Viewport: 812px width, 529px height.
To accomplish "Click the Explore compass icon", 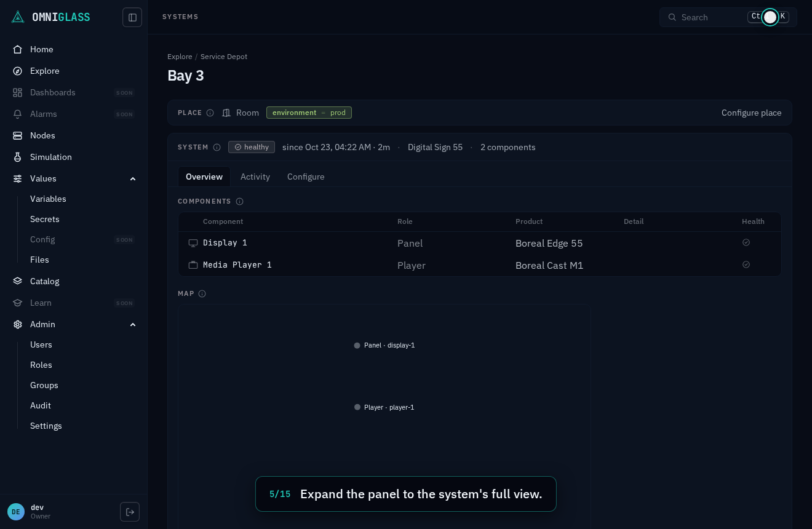I will click(x=18, y=71).
